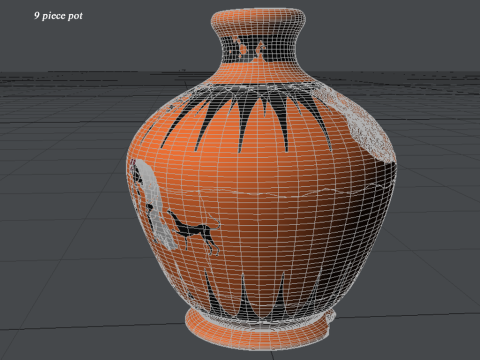480x360 pixels.
Task: Select the textured 3D pot model
Action: point(262,179)
